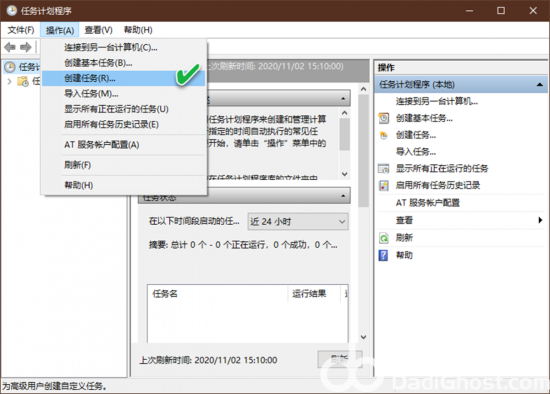The width and height of the screenshot is (550, 394).
Task: Minimize the Task Scheduler window
Action: pos(469,11)
